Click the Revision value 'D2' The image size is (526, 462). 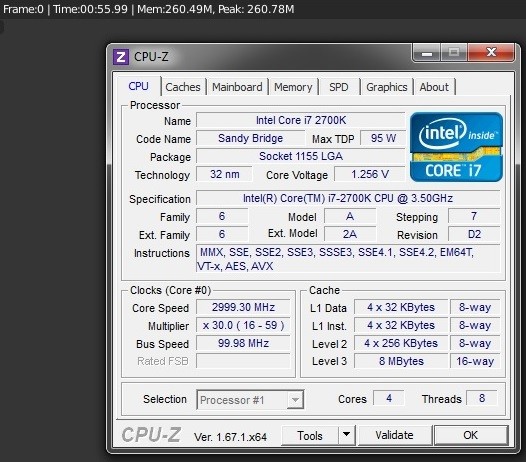pos(474,234)
